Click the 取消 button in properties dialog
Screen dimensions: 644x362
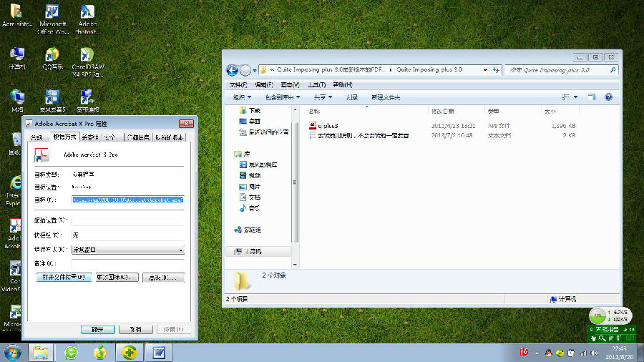pos(136,330)
